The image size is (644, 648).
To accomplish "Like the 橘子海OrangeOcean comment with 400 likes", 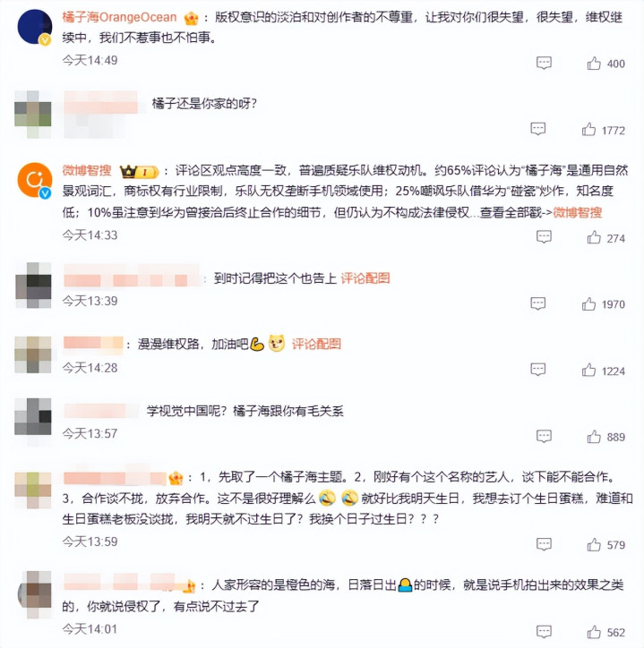I will coord(594,64).
